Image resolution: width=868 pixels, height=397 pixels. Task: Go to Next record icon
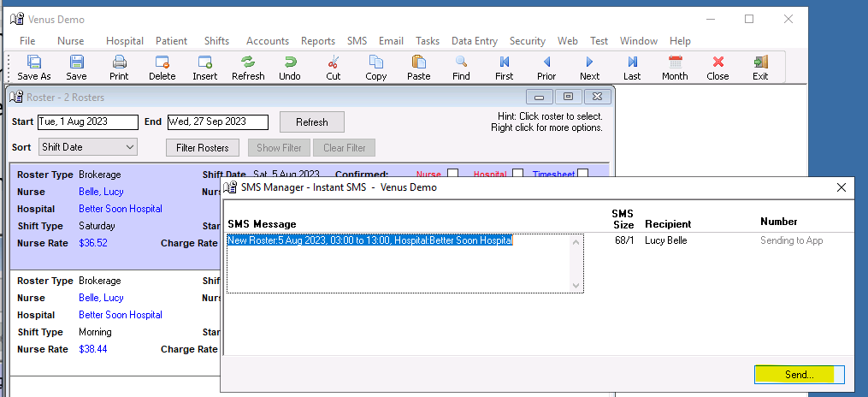point(589,62)
